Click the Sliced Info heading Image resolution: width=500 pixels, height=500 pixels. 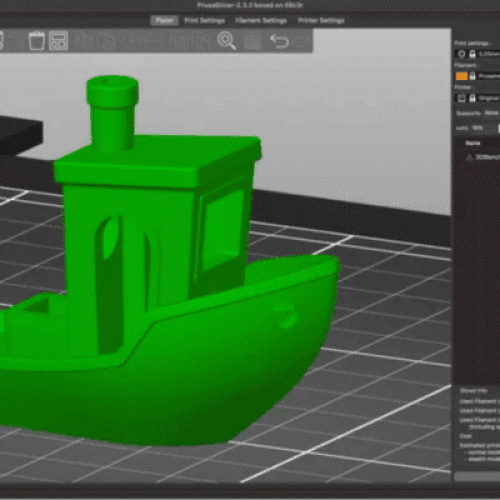click(x=474, y=391)
